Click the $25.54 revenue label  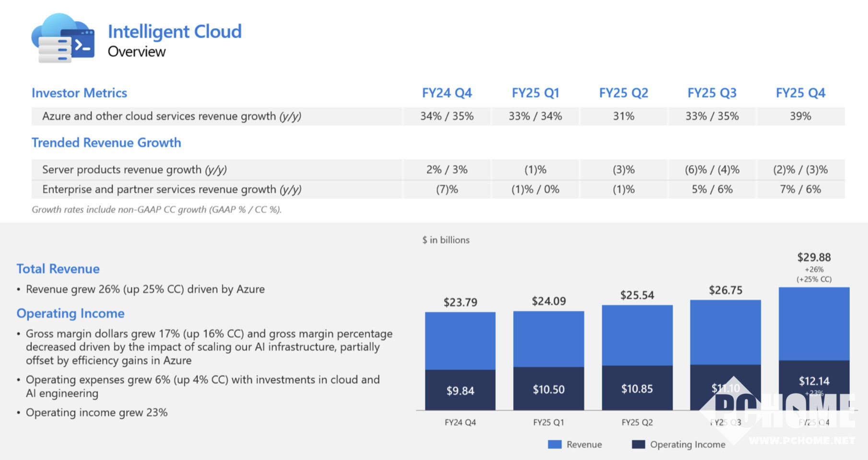(637, 295)
